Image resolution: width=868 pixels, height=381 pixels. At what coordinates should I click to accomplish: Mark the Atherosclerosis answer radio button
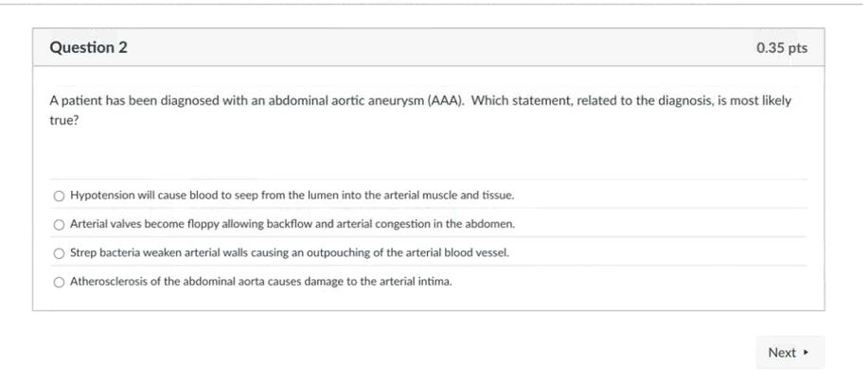(60, 282)
